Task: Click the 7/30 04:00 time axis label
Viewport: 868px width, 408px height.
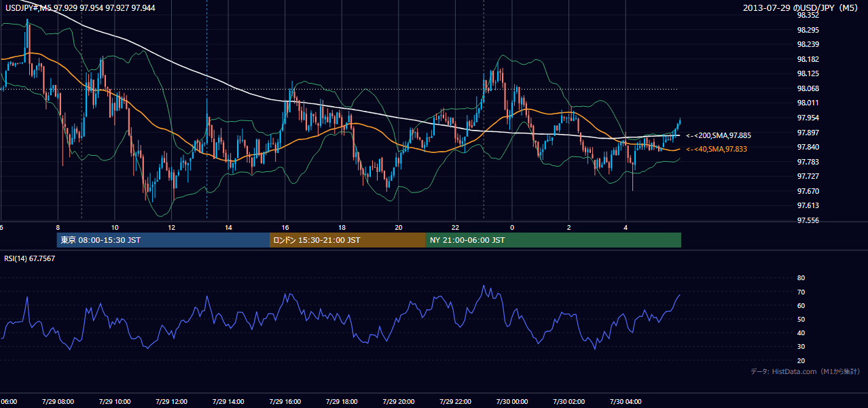Action: (626, 401)
